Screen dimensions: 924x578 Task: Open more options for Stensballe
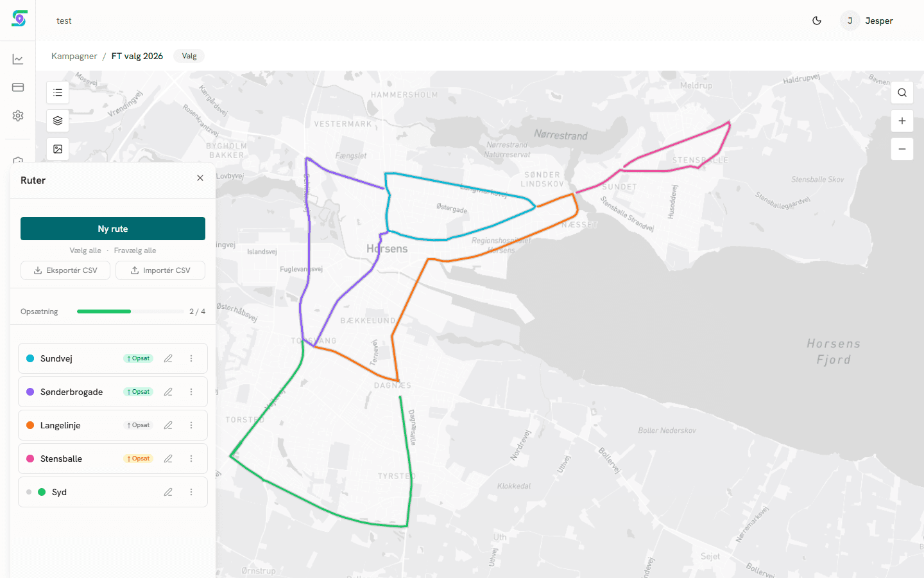click(191, 459)
